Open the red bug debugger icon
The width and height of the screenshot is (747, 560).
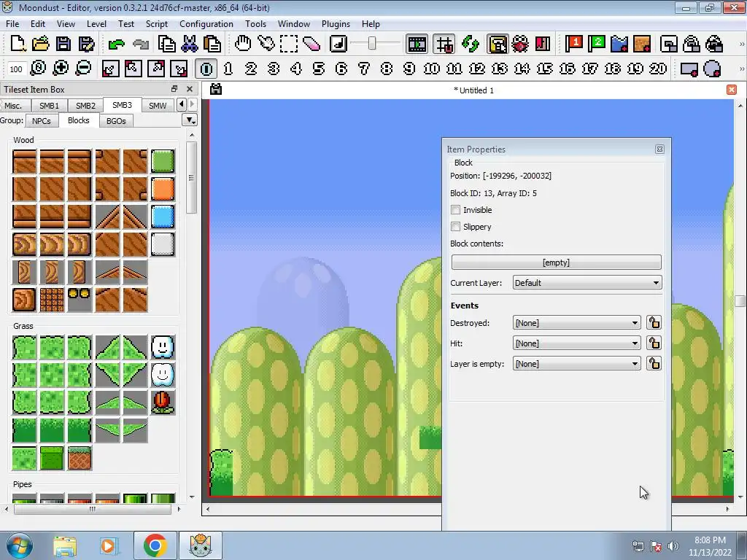[520, 44]
